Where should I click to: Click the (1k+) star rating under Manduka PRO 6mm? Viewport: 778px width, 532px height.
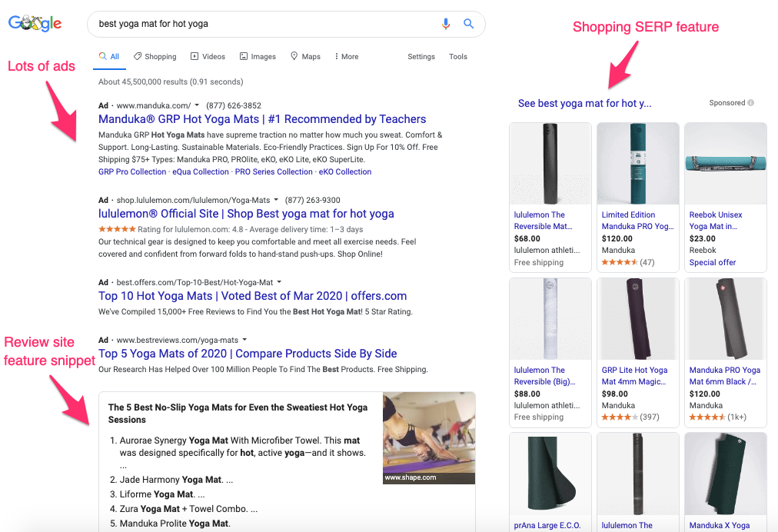(717, 417)
